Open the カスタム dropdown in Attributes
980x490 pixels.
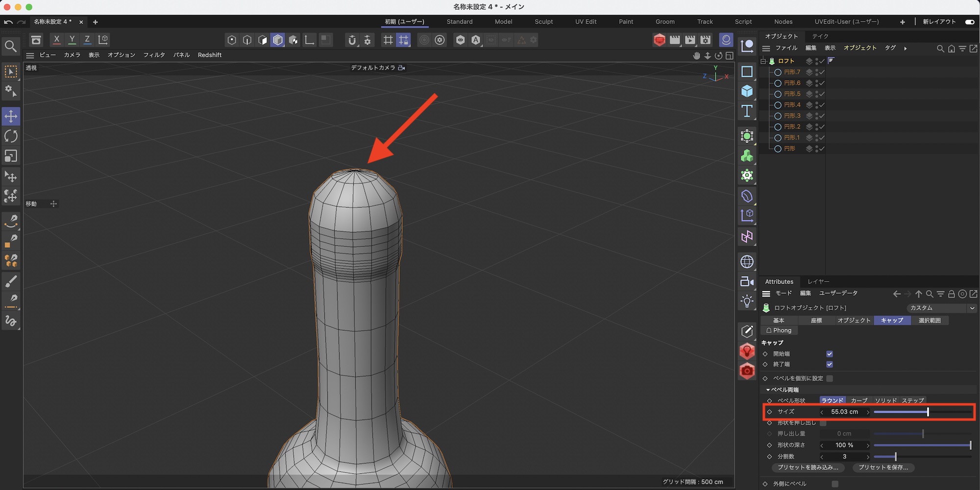(x=942, y=308)
